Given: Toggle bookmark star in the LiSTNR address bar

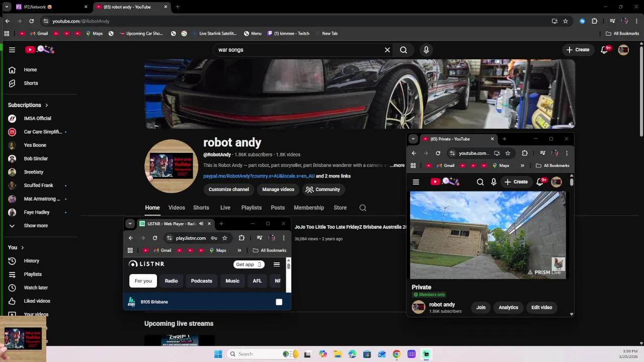Looking at the screenshot, I should tap(225, 238).
